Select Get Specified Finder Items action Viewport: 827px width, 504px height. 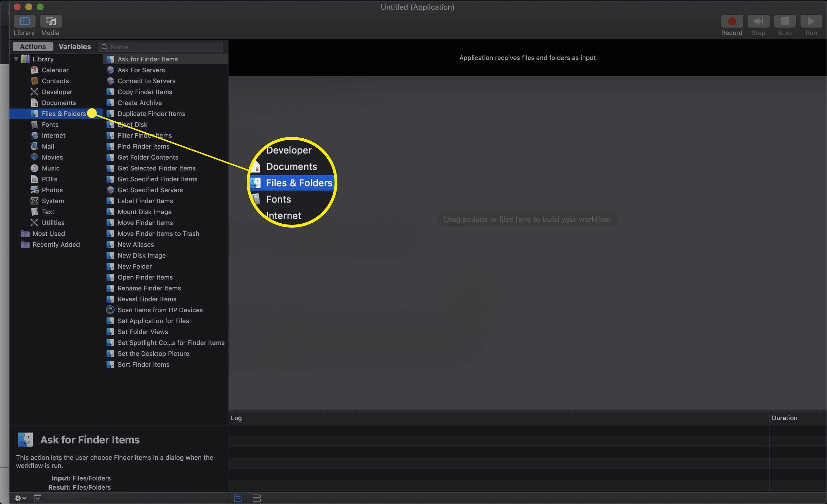pyautogui.click(x=166, y=179)
